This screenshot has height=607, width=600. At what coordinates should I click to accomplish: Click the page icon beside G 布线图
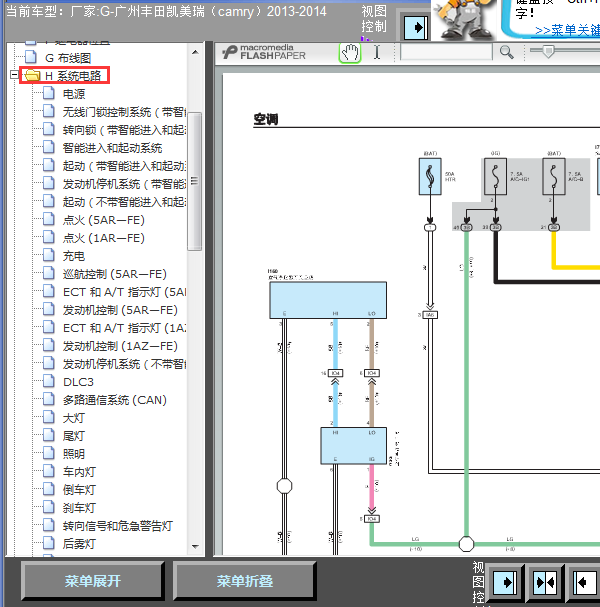click(x=31, y=57)
